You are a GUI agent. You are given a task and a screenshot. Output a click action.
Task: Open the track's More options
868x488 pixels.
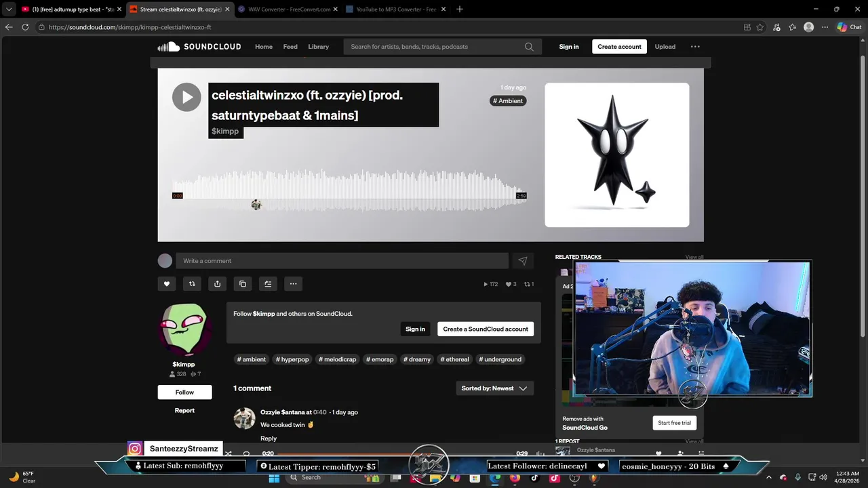(293, 284)
